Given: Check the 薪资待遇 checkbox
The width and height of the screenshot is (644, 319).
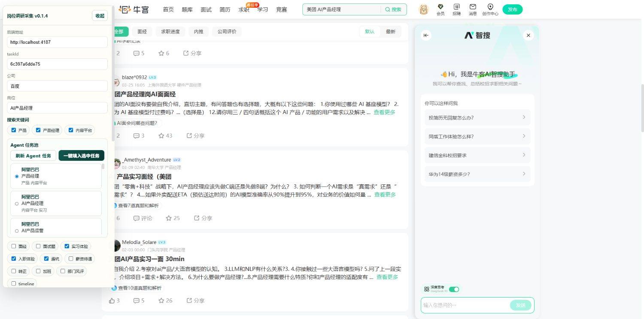Looking at the screenshot, I should coord(71,259).
